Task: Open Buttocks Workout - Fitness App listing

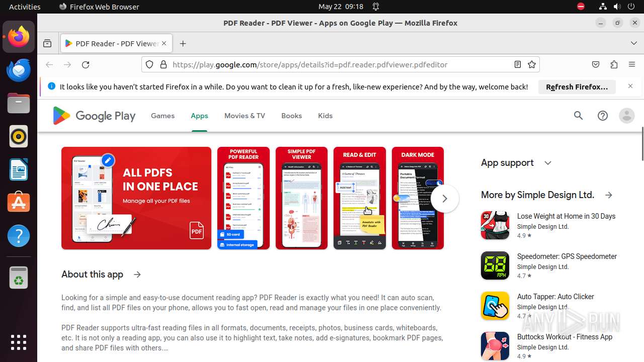Action: point(565,337)
